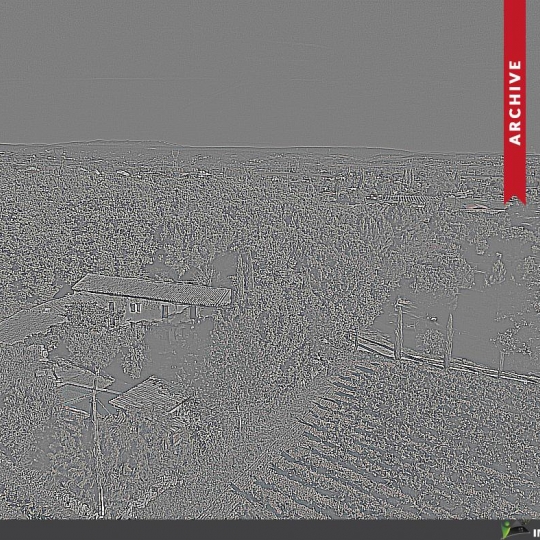Click the red ARCHIVE ribbon banner
The image size is (540, 540).
[515, 102]
